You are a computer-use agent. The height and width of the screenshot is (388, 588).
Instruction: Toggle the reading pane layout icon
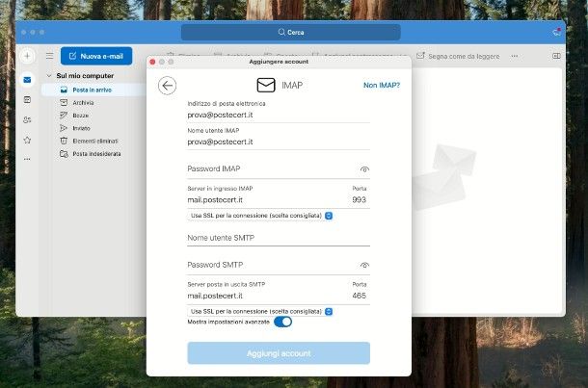pyautogui.click(x=556, y=56)
